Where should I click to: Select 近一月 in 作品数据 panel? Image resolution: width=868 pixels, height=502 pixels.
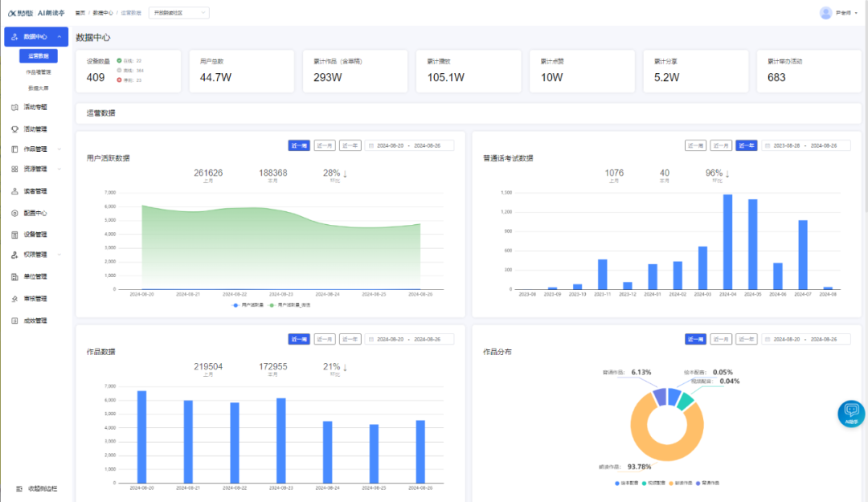pyautogui.click(x=325, y=339)
